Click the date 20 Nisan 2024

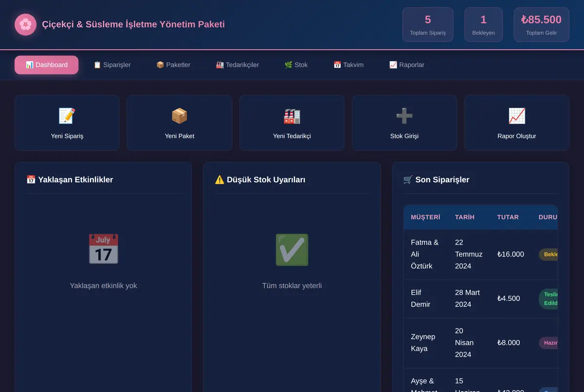pyautogui.click(x=464, y=342)
